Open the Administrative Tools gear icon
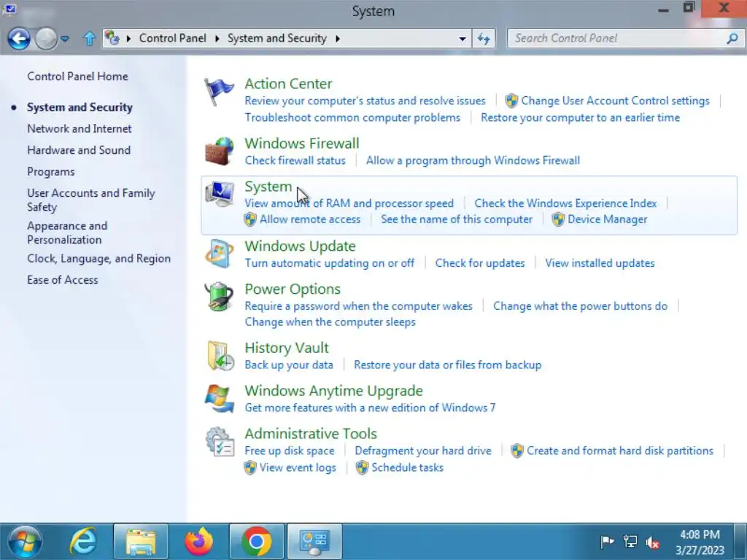747x560 pixels. click(220, 441)
